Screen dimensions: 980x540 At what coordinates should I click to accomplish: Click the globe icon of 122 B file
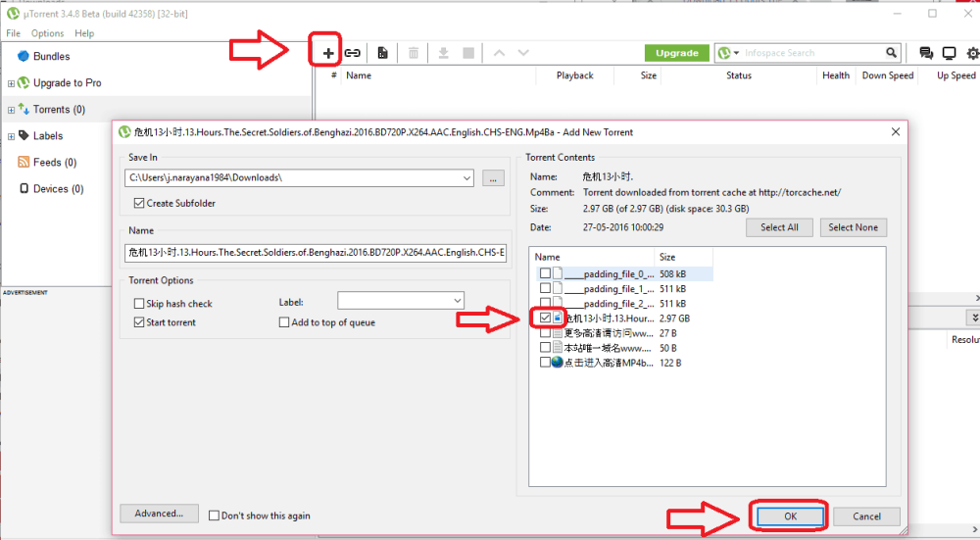(x=557, y=362)
